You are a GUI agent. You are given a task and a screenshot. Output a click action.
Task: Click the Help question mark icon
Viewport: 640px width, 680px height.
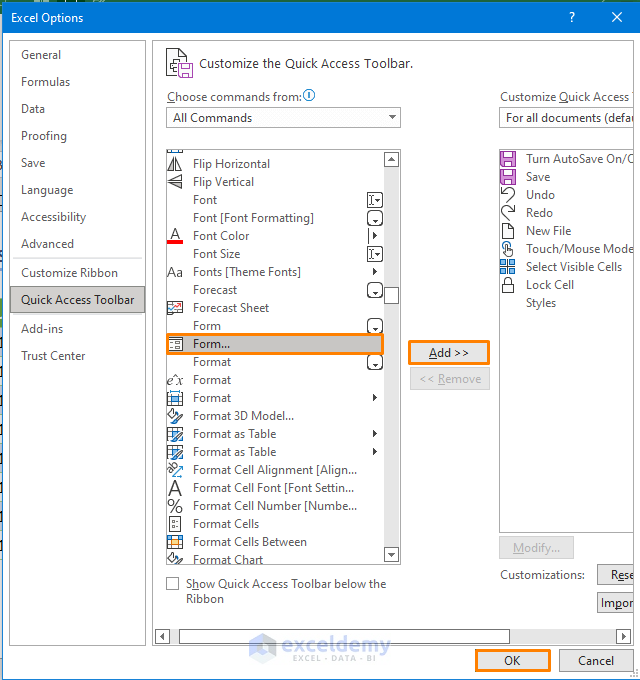click(572, 17)
